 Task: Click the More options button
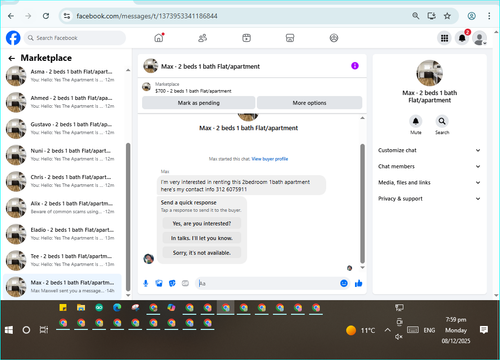coord(309,103)
